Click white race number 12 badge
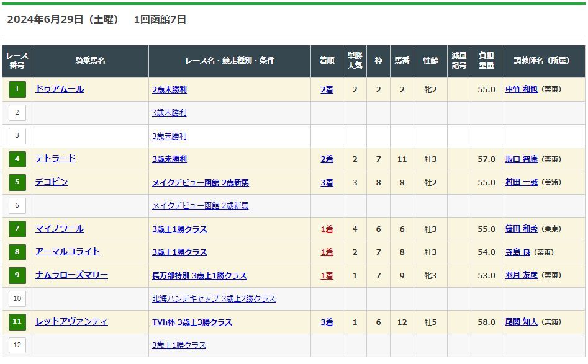This screenshot has height=364, width=588. 17,345
